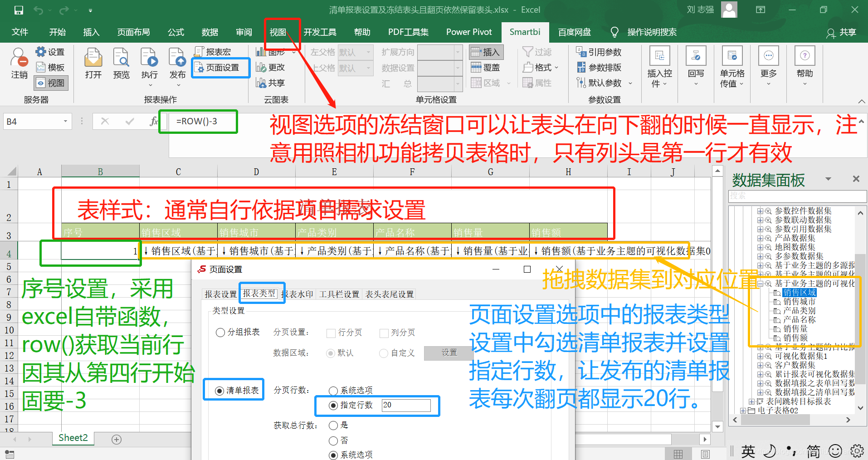Image resolution: width=868 pixels, height=460 pixels.
Task: Click the 预览 preview icon
Action: 121,58
